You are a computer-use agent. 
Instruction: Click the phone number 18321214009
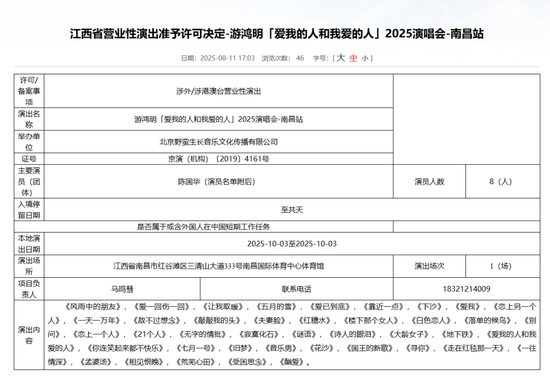[x=467, y=289]
